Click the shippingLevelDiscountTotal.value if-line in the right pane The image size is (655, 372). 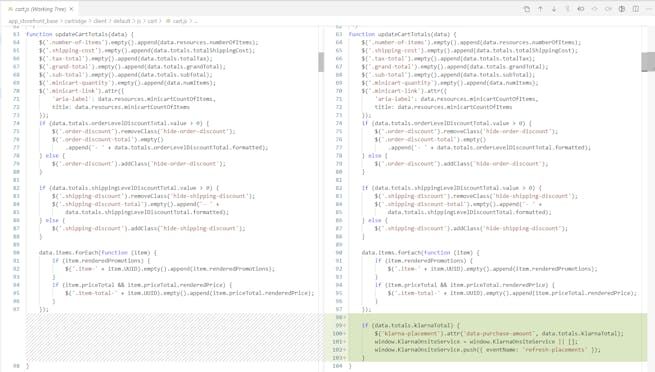pyautogui.click(x=452, y=188)
